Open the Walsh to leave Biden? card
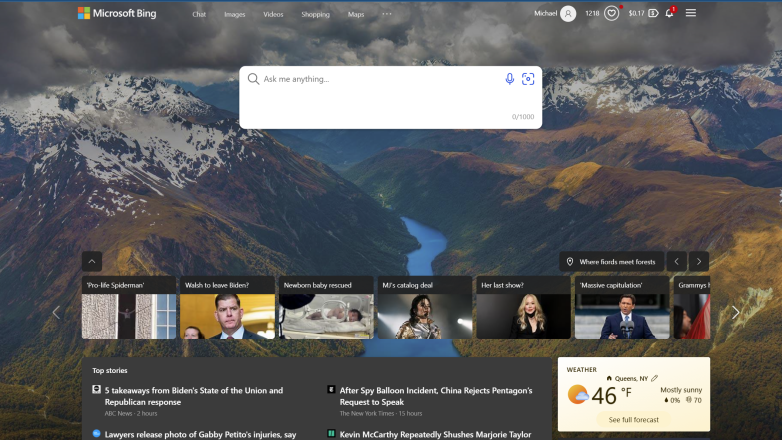The height and width of the screenshot is (440, 782). pyautogui.click(x=227, y=307)
